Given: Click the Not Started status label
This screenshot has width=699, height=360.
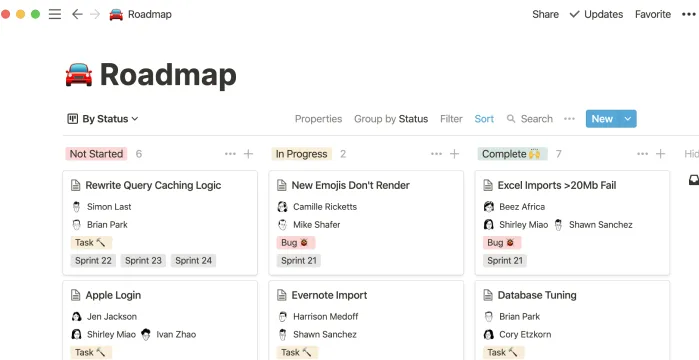Looking at the screenshot, I should (96, 154).
